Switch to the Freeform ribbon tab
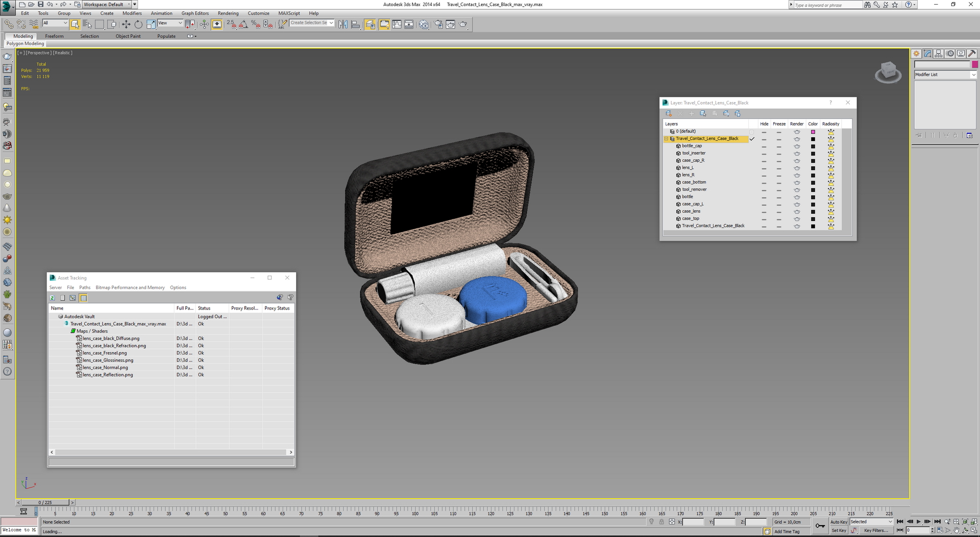Image resolution: width=980 pixels, height=537 pixels. point(54,36)
